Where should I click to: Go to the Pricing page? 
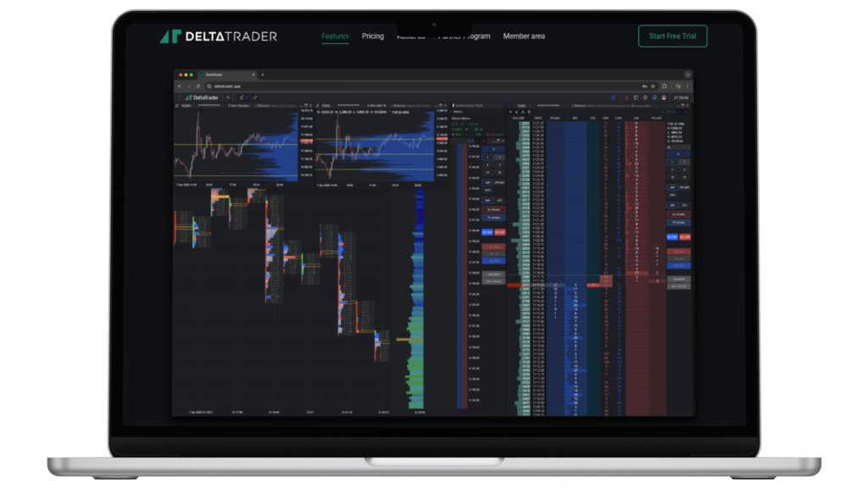(x=373, y=36)
